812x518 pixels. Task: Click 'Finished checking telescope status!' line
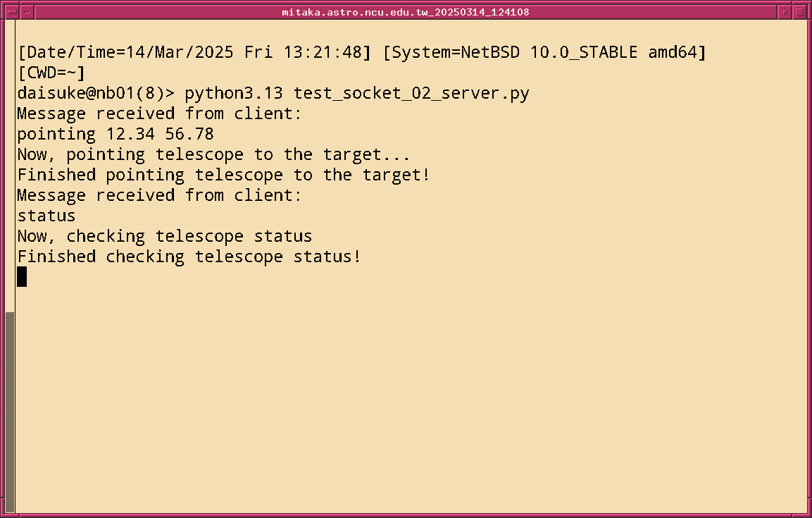pos(189,257)
